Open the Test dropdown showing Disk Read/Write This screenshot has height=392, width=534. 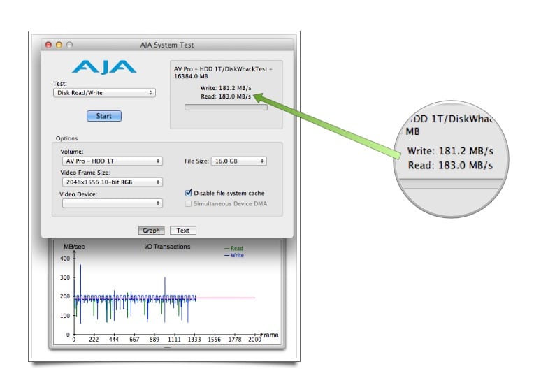pyautogui.click(x=104, y=93)
